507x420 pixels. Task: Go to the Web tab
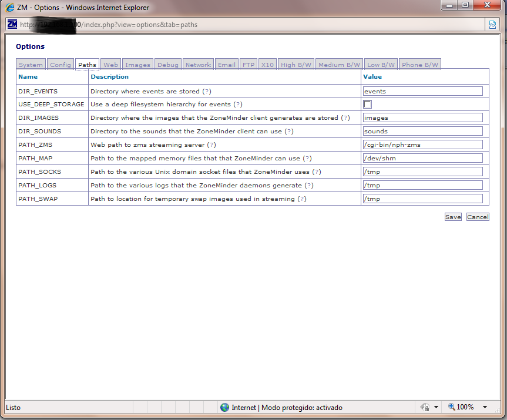click(111, 65)
